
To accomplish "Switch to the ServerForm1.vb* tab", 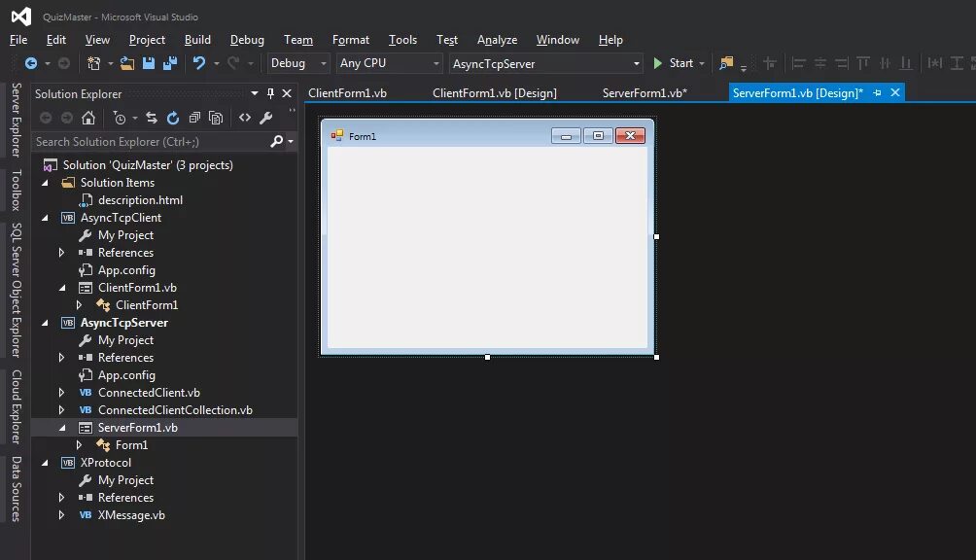I will tap(645, 92).
